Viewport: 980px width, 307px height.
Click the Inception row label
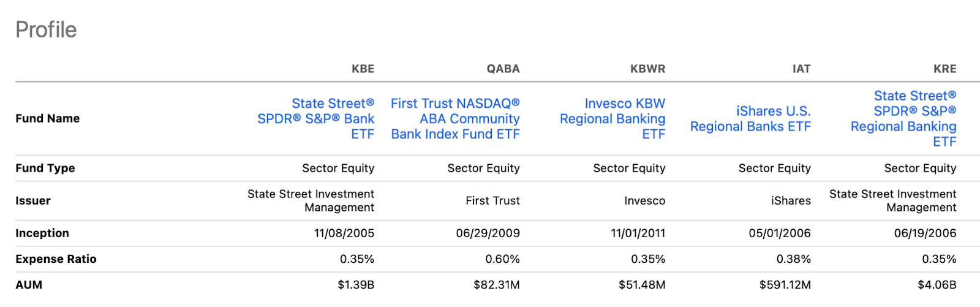pyautogui.click(x=42, y=233)
